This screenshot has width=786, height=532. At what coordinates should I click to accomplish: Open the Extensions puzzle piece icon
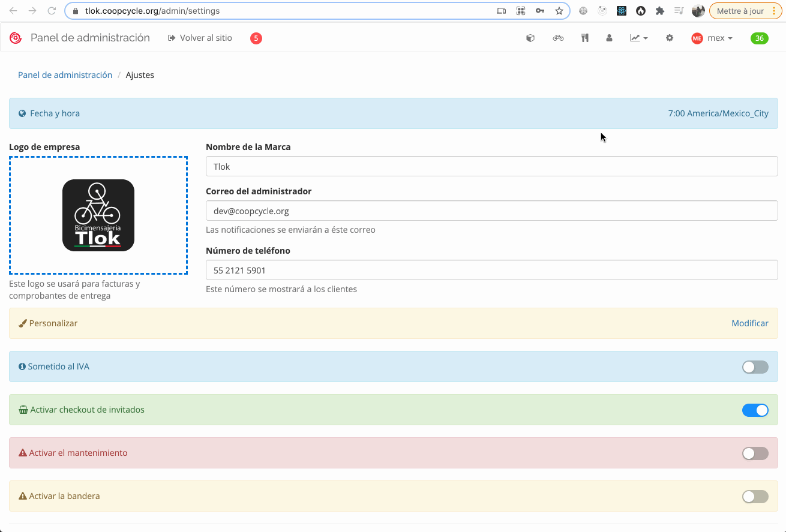[660, 11]
